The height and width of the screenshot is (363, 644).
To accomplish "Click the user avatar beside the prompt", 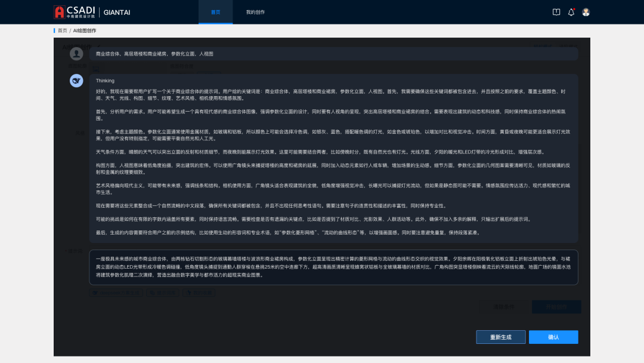I will click(x=76, y=54).
